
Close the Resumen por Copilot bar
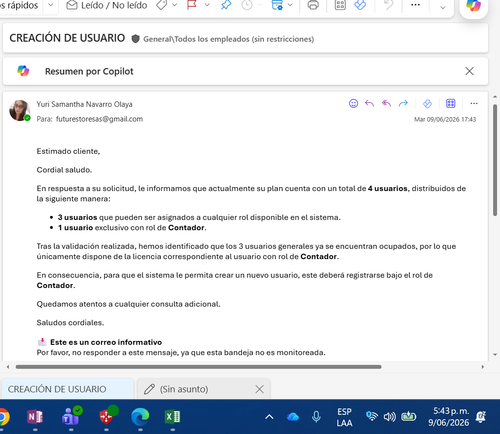pyautogui.click(x=469, y=71)
